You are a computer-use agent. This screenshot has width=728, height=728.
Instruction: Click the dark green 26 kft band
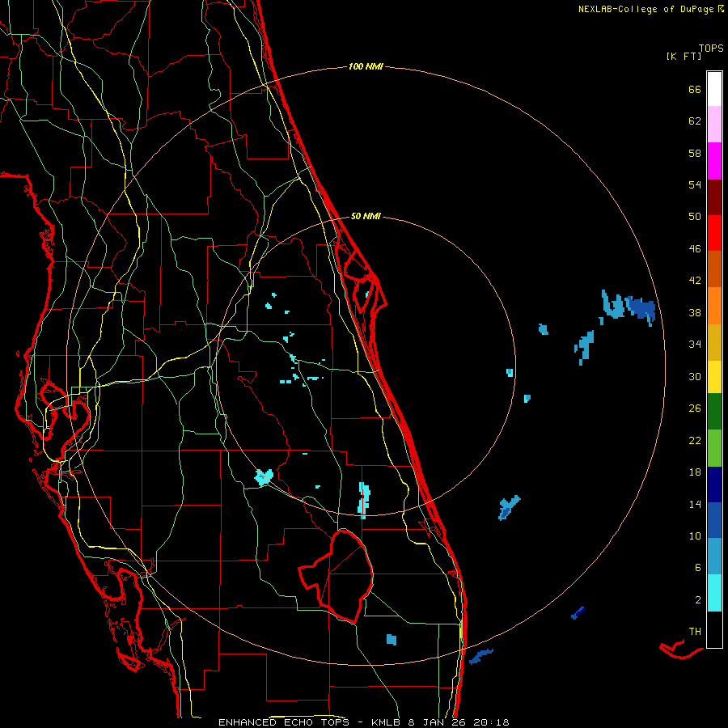[x=714, y=412]
